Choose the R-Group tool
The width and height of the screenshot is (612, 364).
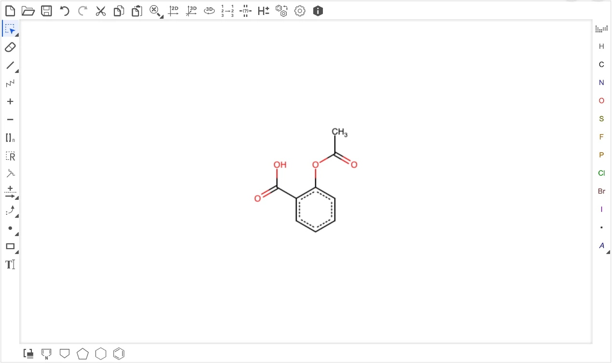[x=10, y=156]
